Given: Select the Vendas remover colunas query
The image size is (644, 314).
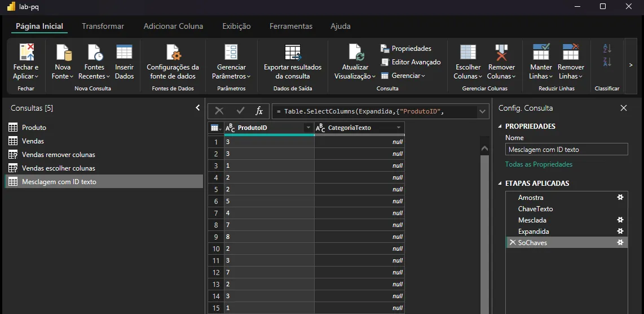Looking at the screenshot, I should (x=104, y=155).
